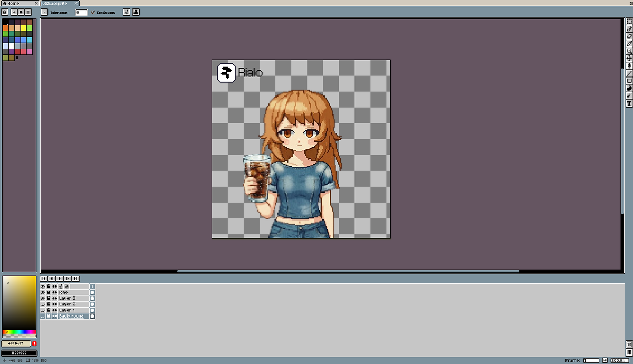Play the animation
The image size is (633, 364).
coord(60,278)
